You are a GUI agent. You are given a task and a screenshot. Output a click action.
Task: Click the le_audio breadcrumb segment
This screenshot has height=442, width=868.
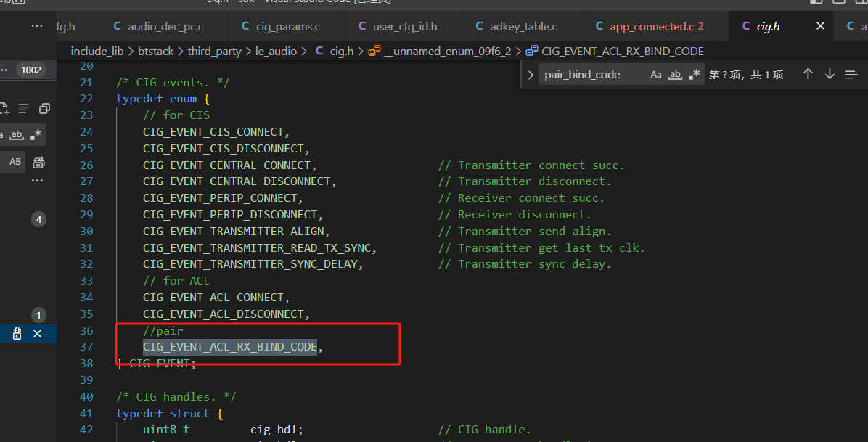tap(277, 52)
